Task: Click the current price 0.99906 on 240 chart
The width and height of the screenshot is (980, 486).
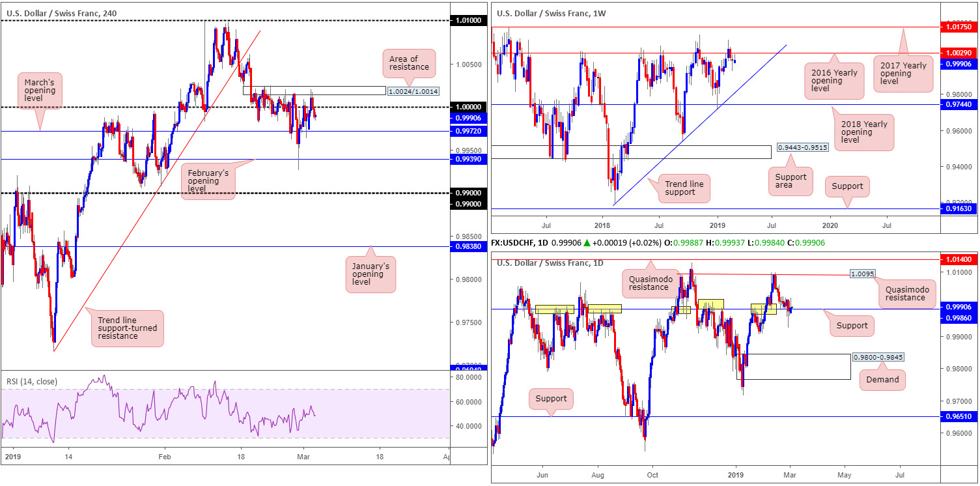Action: 469,118
